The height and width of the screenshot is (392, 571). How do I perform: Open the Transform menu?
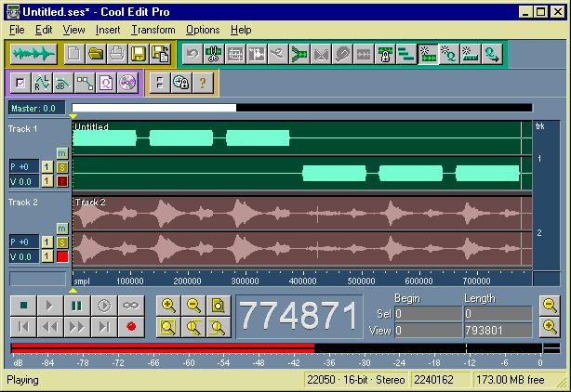(153, 30)
